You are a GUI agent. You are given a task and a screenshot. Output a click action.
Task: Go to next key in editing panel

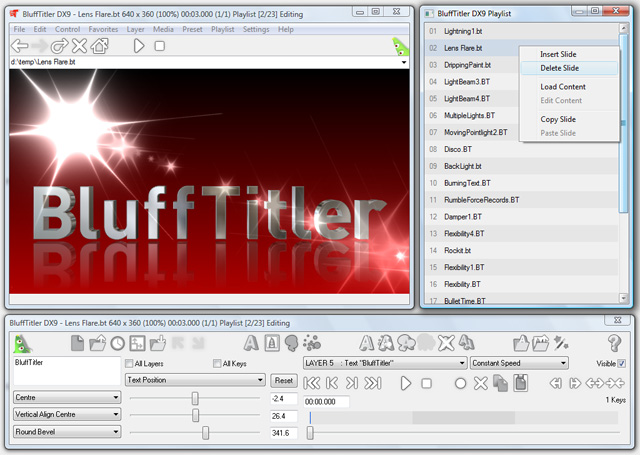tap(352, 383)
